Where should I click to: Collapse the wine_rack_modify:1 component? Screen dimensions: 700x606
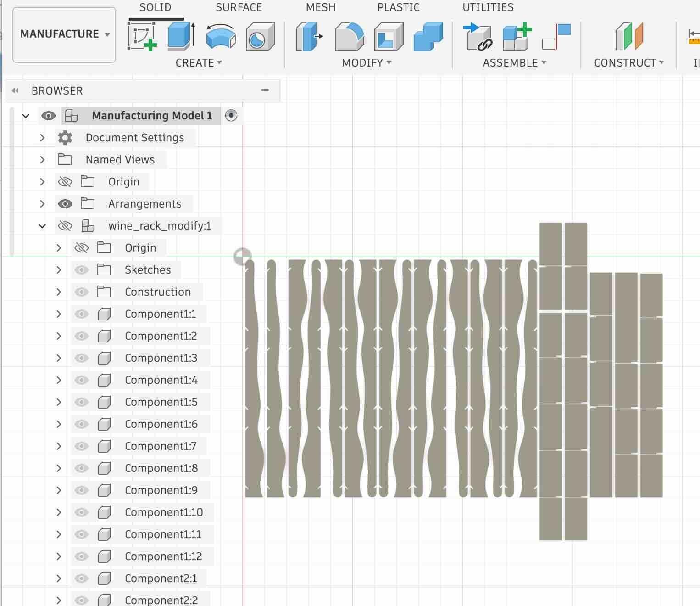click(42, 225)
